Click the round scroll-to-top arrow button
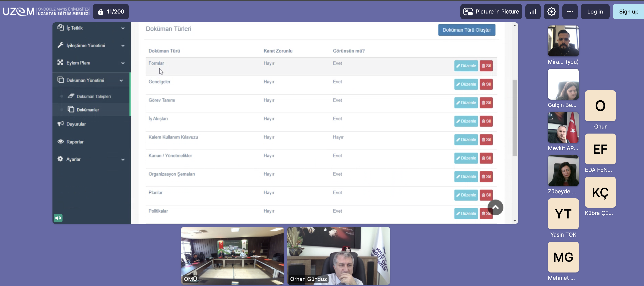This screenshot has height=286, width=644. (x=495, y=207)
